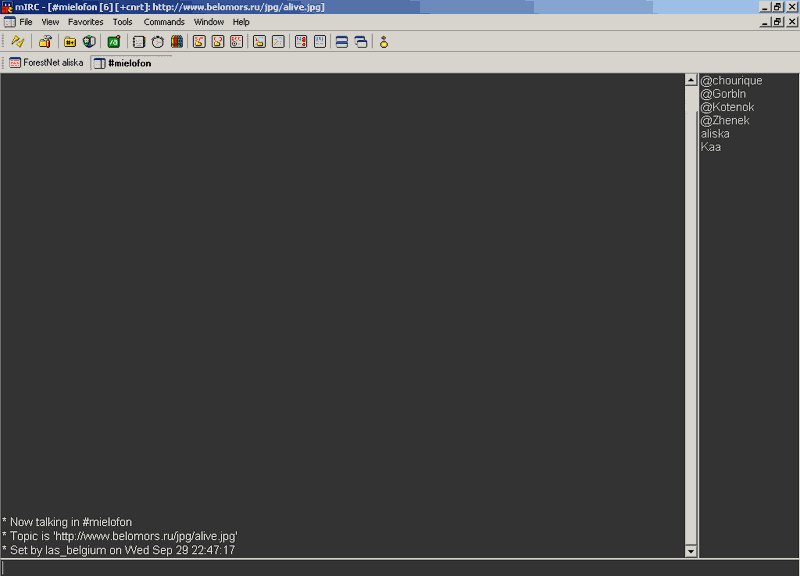Open the channels list globe icon
The width and height of the screenshot is (800, 576).
point(89,42)
